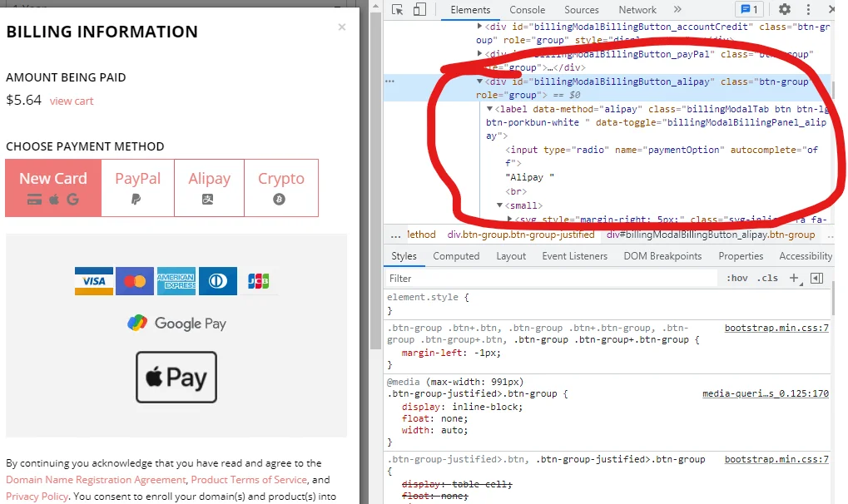Switch to the Elements tab
The width and height of the screenshot is (848, 504).
[470, 10]
